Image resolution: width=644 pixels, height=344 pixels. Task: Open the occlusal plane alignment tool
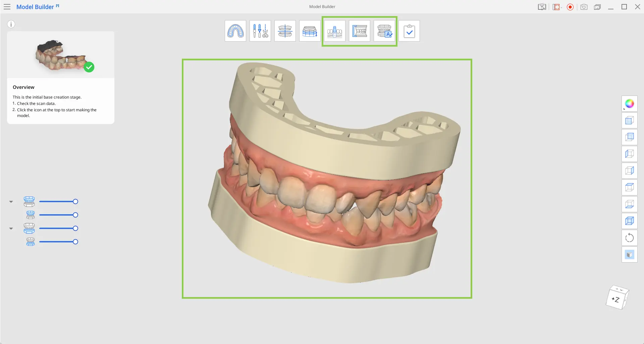point(285,31)
